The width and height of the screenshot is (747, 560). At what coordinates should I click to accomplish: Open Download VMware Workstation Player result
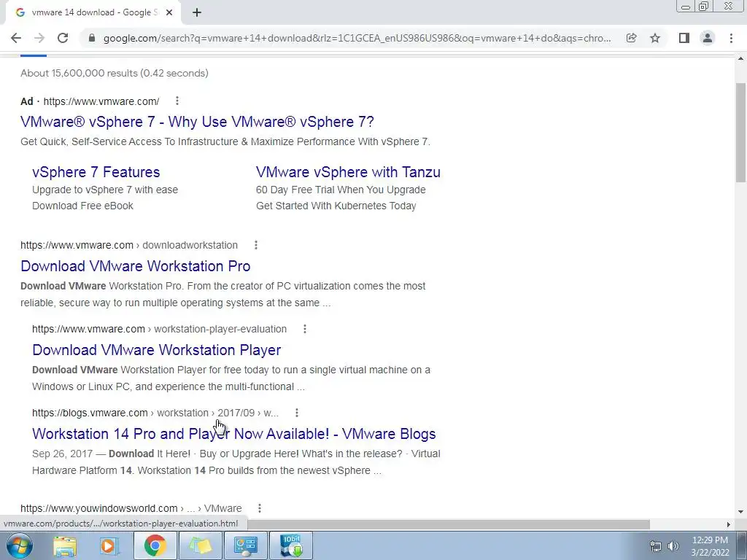pos(157,350)
